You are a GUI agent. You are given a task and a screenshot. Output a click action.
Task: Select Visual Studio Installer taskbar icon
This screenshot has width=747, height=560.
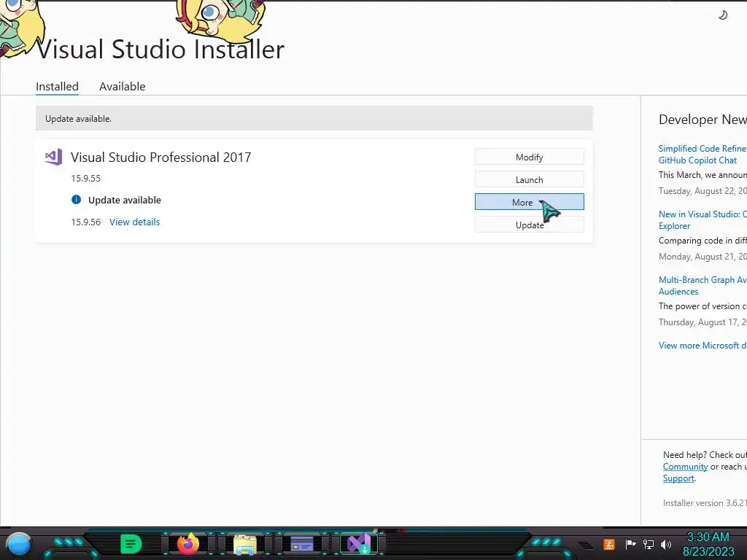click(x=359, y=544)
